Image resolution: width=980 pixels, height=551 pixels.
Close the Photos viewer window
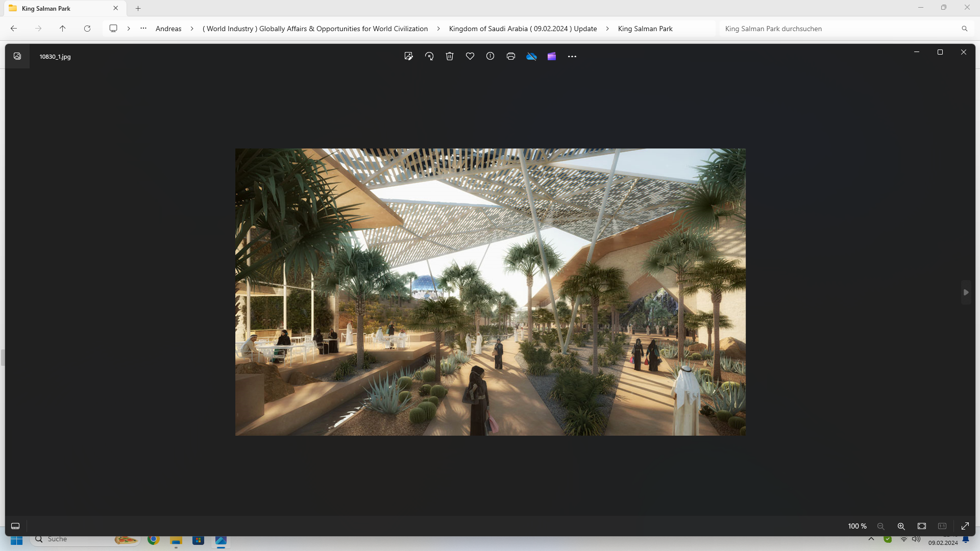(964, 52)
